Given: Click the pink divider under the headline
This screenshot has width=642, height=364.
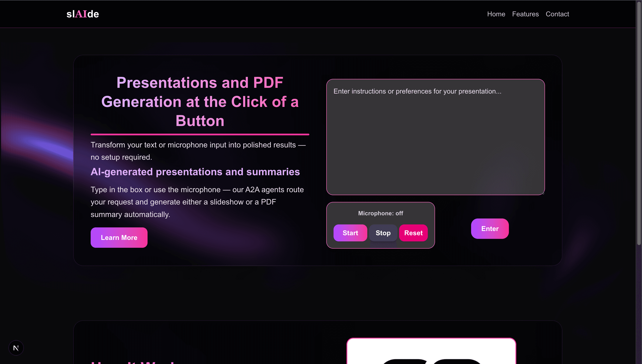Looking at the screenshot, I should tap(200, 134).
